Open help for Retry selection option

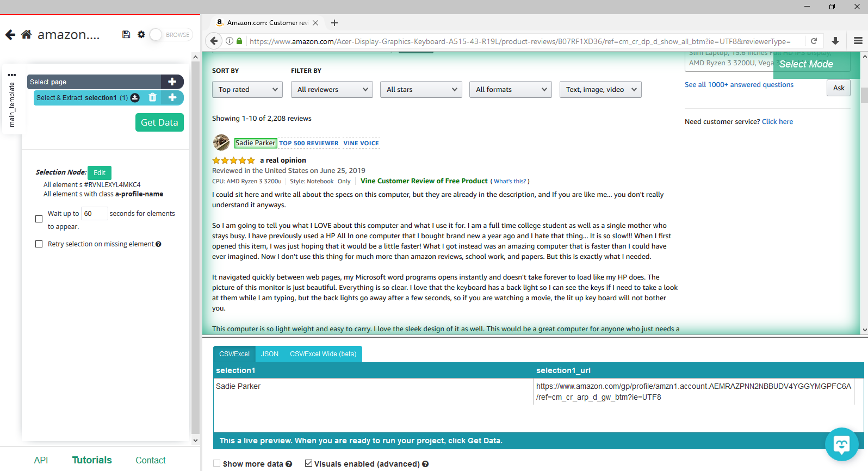(158, 244)
